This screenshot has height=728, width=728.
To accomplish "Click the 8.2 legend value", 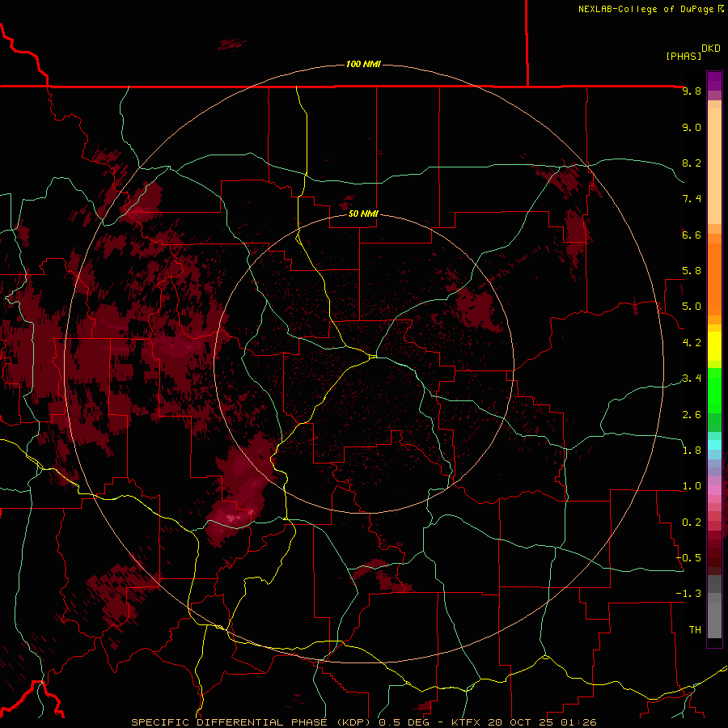I will (692, 163).
